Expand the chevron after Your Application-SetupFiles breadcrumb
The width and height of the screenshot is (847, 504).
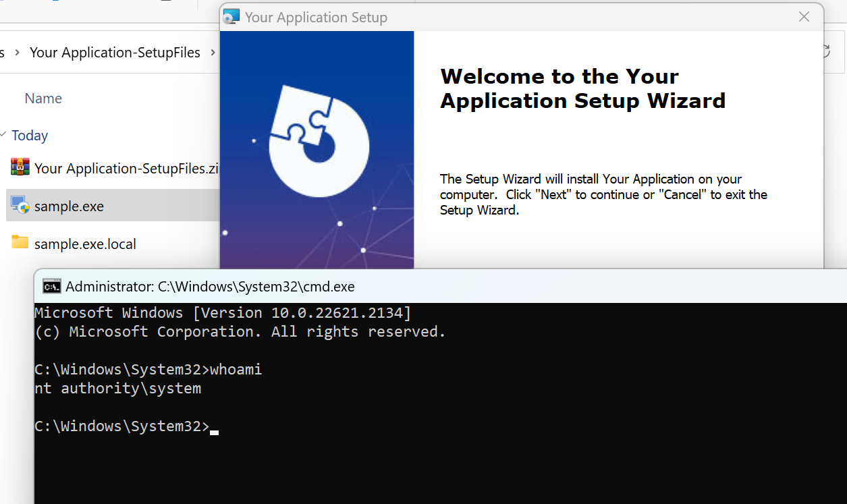point(213,53)
